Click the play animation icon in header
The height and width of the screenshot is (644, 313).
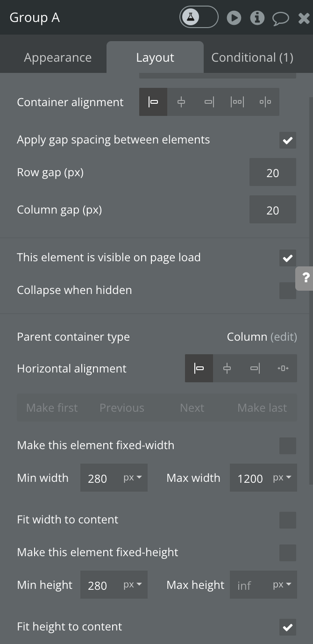[x=234, y=18]
